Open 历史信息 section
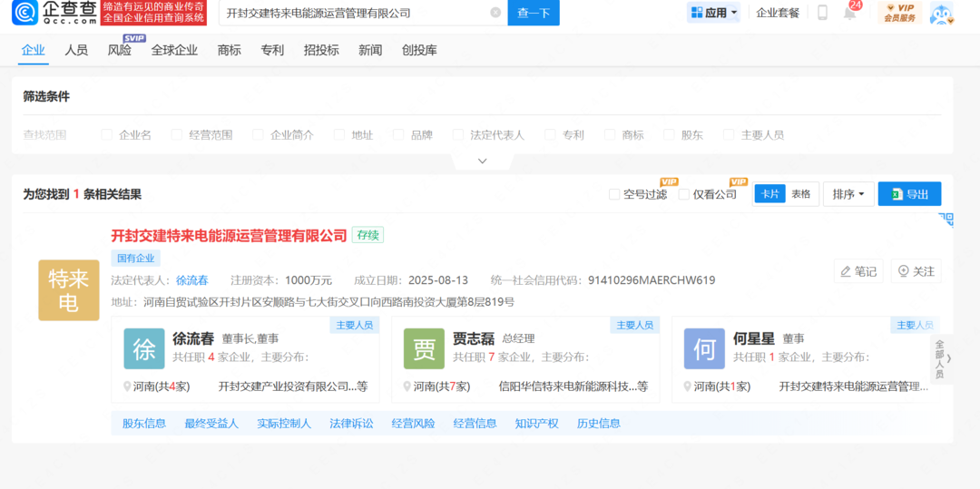Image resolution: width=980 pixels, height=489 pixels. click(599, 424)
